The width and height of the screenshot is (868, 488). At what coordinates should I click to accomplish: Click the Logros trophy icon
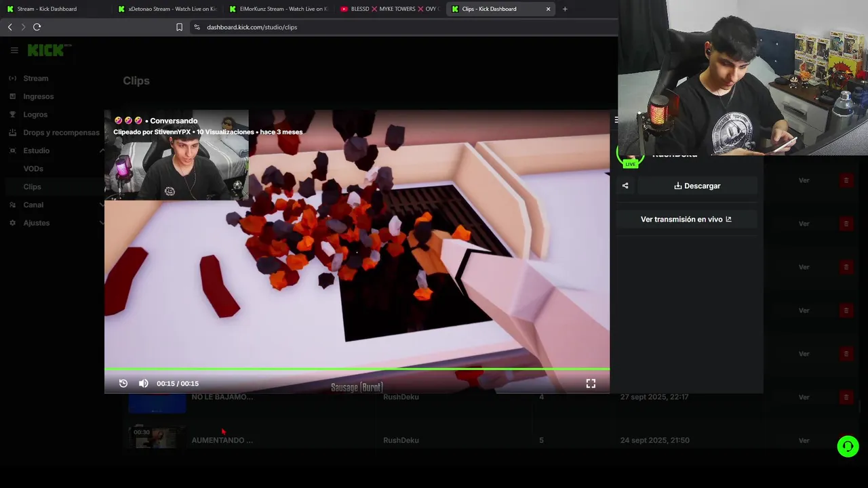[12, 115]
